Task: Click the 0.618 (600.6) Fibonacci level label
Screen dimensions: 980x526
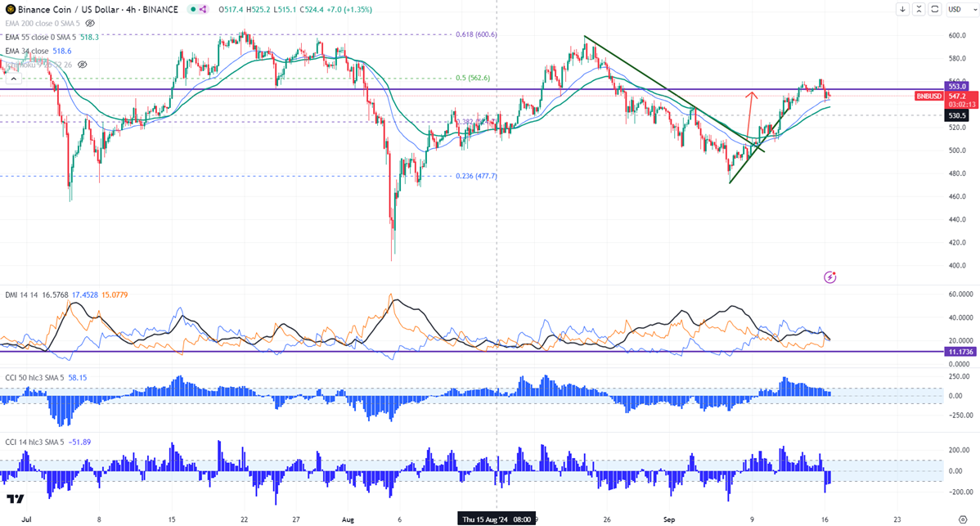Action: tap(476, 34)
